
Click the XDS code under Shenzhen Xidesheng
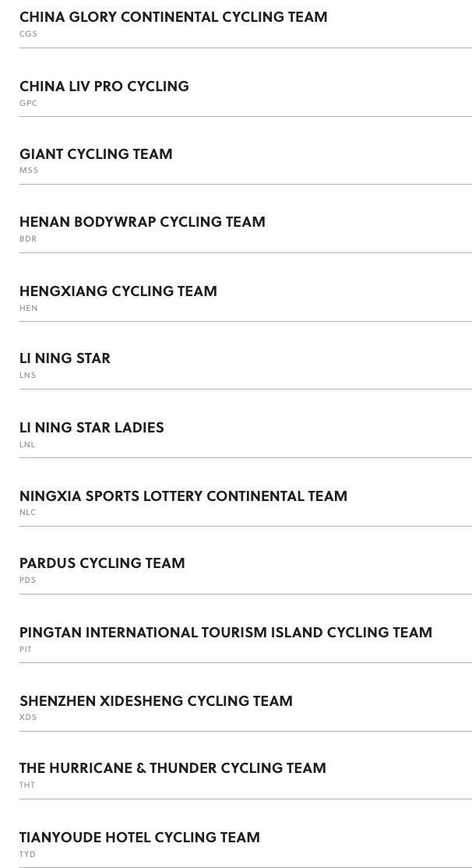(28, 718)
